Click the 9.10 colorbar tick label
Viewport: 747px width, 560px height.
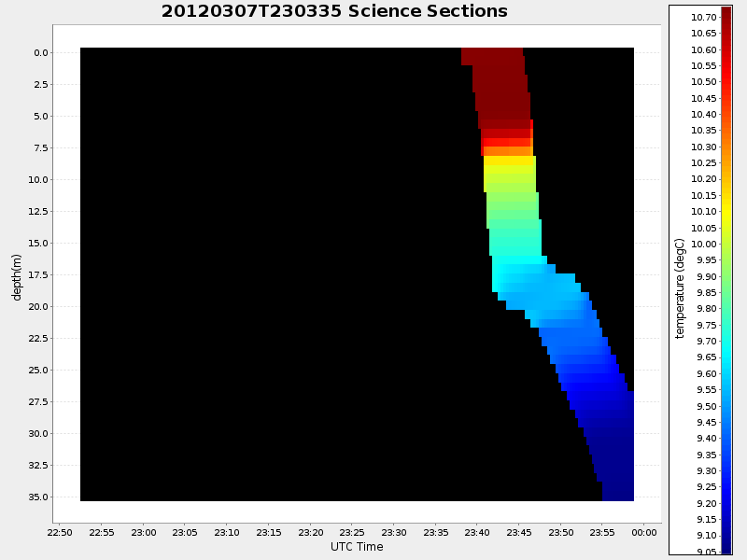click(x=707, y=536)
